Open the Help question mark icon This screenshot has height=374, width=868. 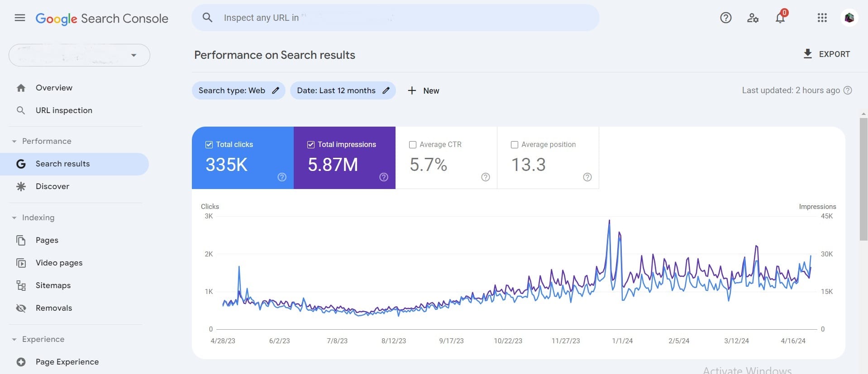click(x=726, y=18)
